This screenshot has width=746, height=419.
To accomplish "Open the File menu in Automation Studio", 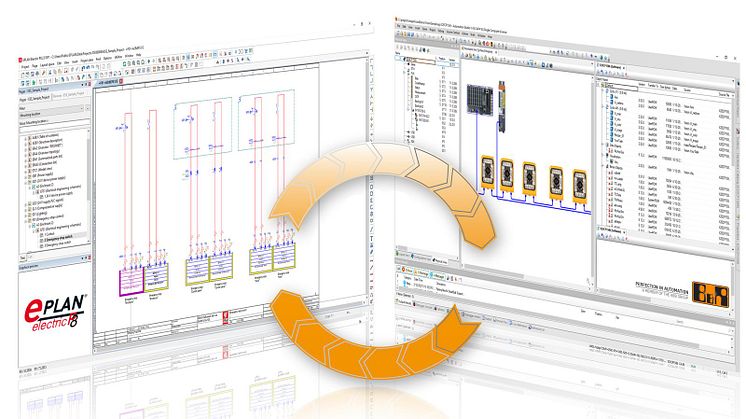I will click(x=399, y=26).
